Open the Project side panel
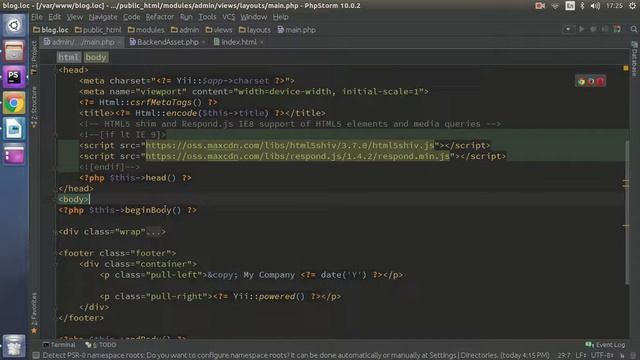Image resolution: width=640 pixels, height=360 pixels. coord(34,57)
